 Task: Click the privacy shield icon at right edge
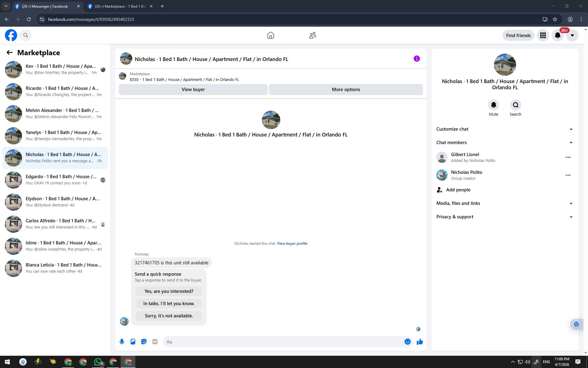coord(576,324)
